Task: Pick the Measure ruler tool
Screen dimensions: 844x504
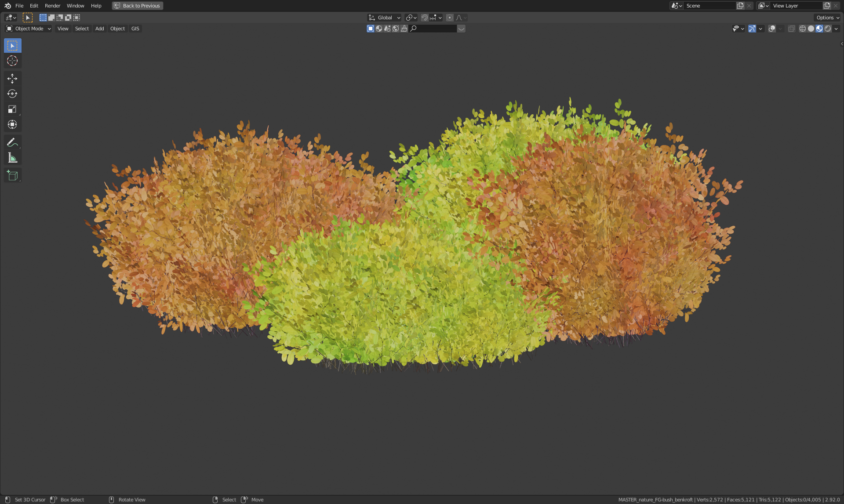Action: coord(12,158)
